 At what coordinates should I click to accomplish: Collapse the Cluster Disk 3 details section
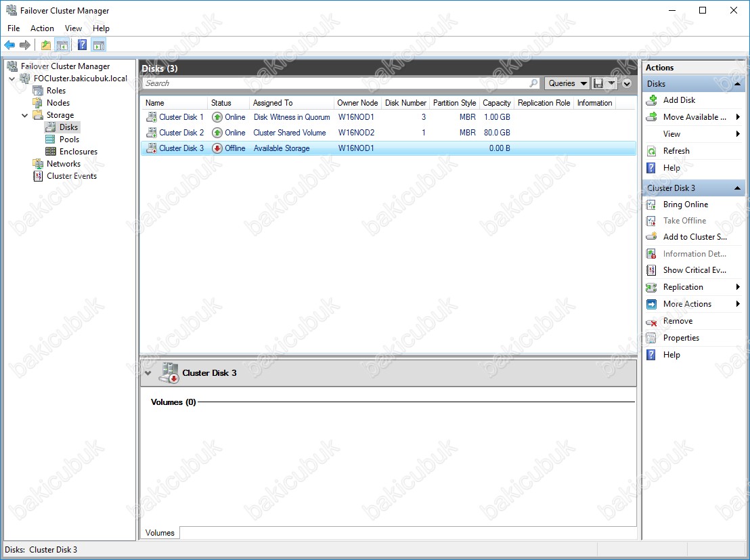click(x=148, y=373)
